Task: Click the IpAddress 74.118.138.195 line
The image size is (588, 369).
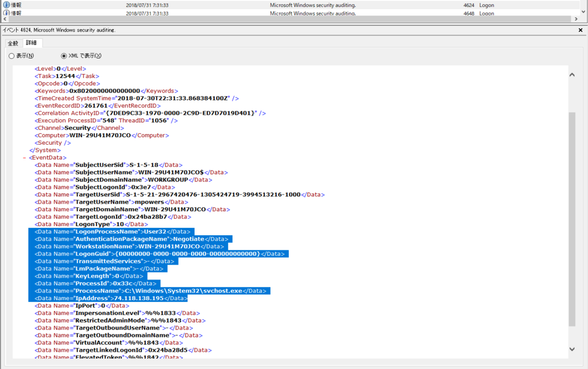Action: tap(111, 298)
